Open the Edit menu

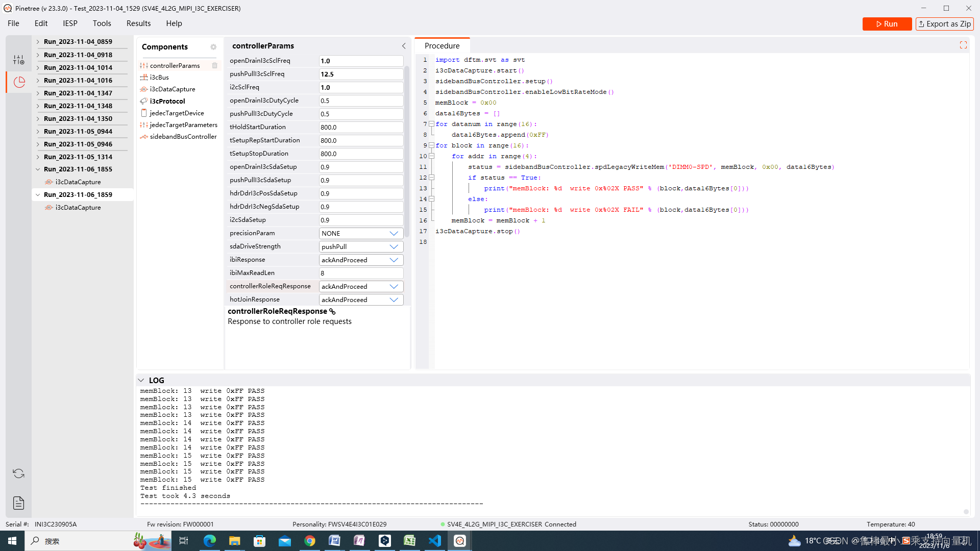click(x=41, y=23)
